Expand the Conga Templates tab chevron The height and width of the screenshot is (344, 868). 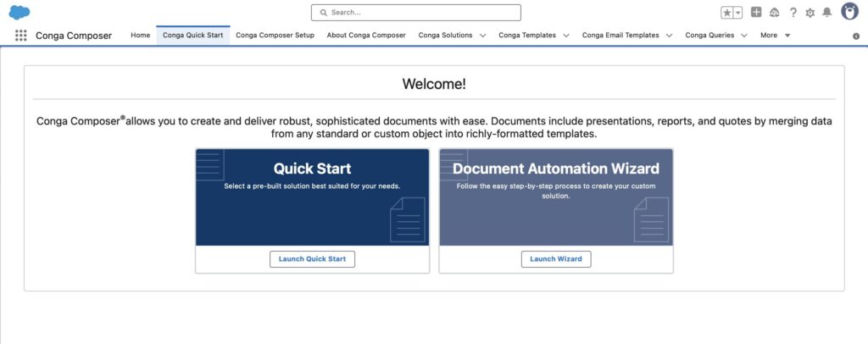point(565,36)
